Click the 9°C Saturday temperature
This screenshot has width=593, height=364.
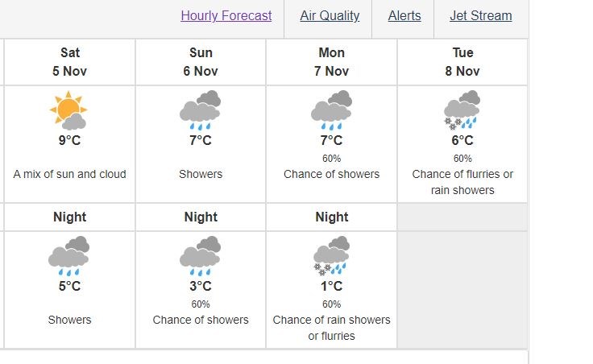coord(69,140)
